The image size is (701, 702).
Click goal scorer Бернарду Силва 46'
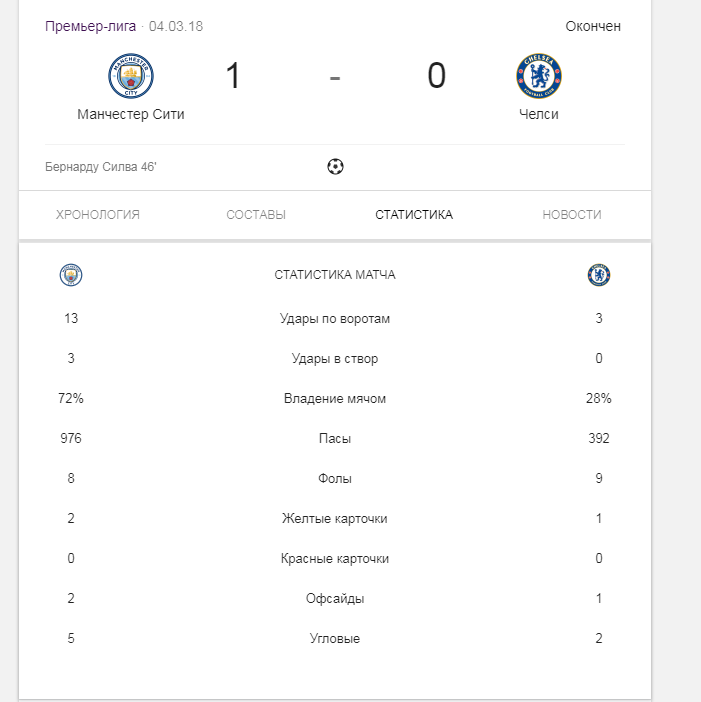(x=101, y=167)
